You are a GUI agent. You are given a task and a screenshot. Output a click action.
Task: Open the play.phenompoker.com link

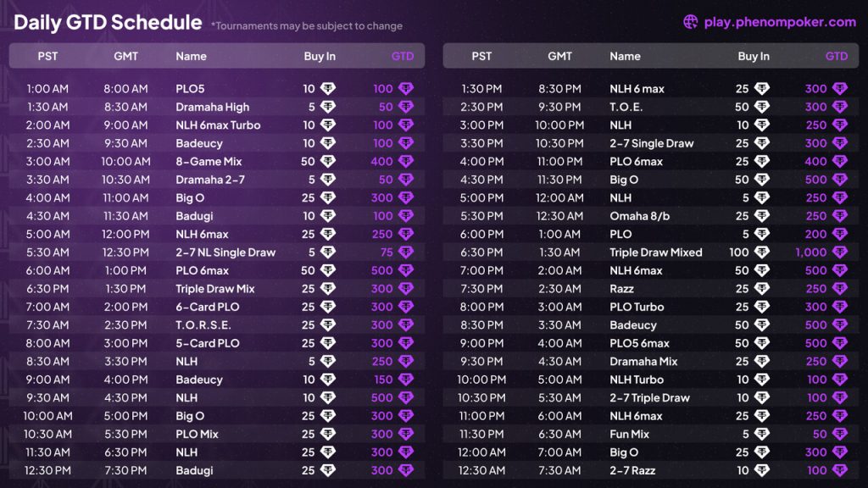[780, 22]
